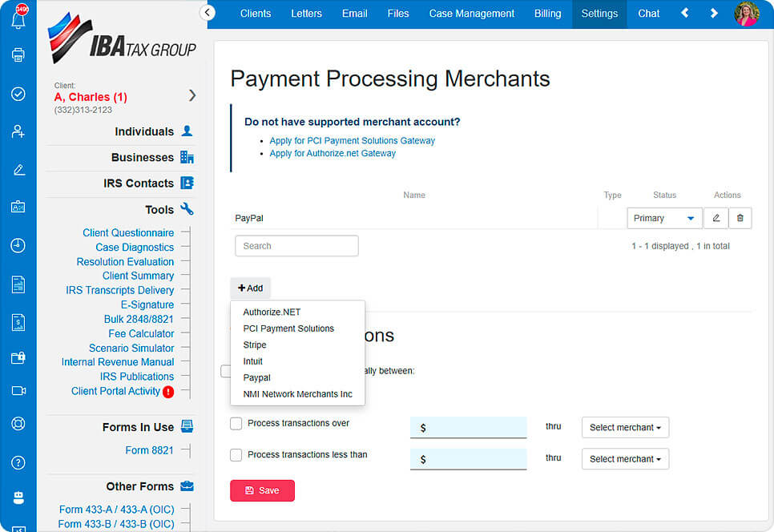Open the clock icon in sidebar
The width and height of the screenshot is (774, 532).
coord(18,245)
